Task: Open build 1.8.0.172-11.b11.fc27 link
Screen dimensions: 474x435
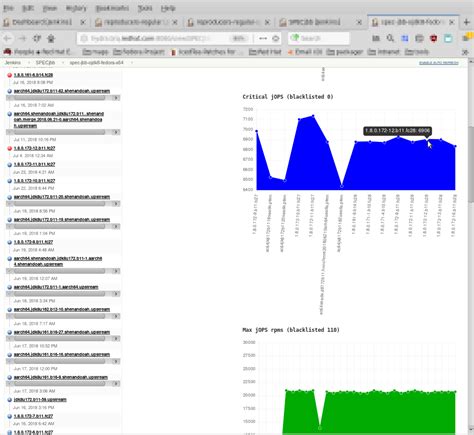Action: click(x=34, y=164)
